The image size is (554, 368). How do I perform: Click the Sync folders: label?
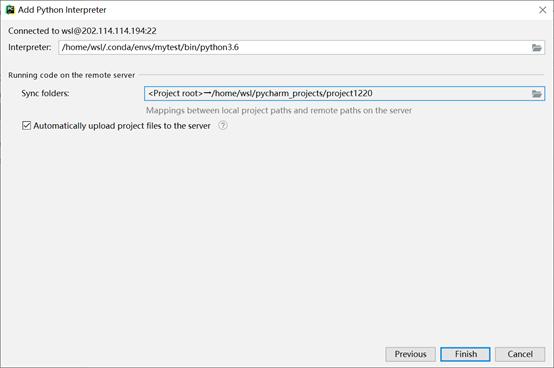pos(45,93)
